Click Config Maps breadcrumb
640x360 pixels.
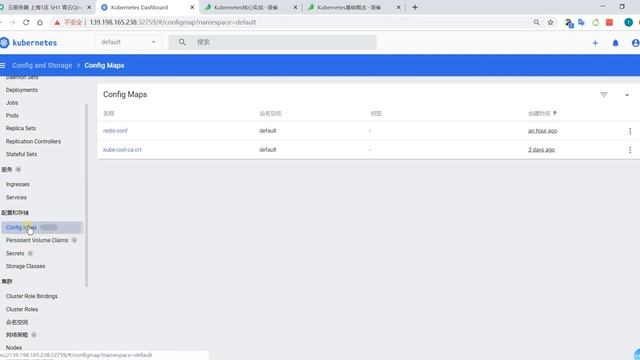104,65
